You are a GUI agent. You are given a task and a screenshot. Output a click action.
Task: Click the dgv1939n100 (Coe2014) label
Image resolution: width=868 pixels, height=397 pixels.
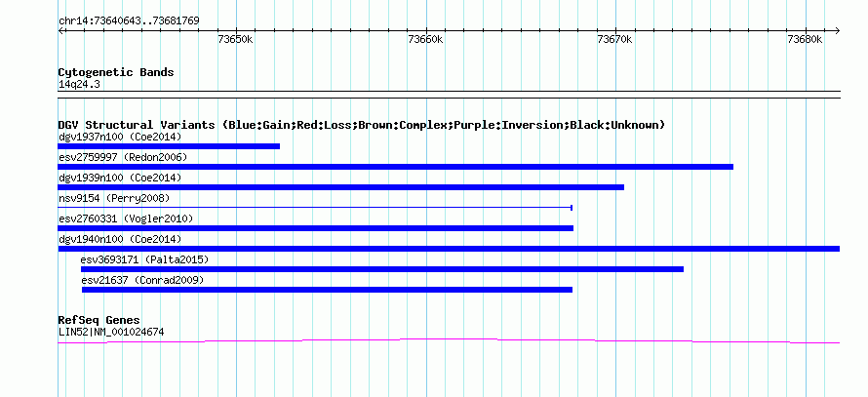(120, 178)
